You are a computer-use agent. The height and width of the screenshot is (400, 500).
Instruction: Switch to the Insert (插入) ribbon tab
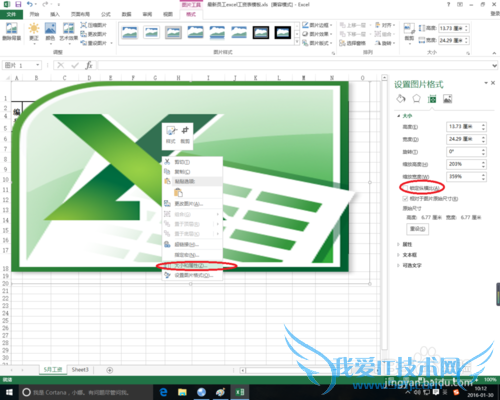click(x=55, y=14)
